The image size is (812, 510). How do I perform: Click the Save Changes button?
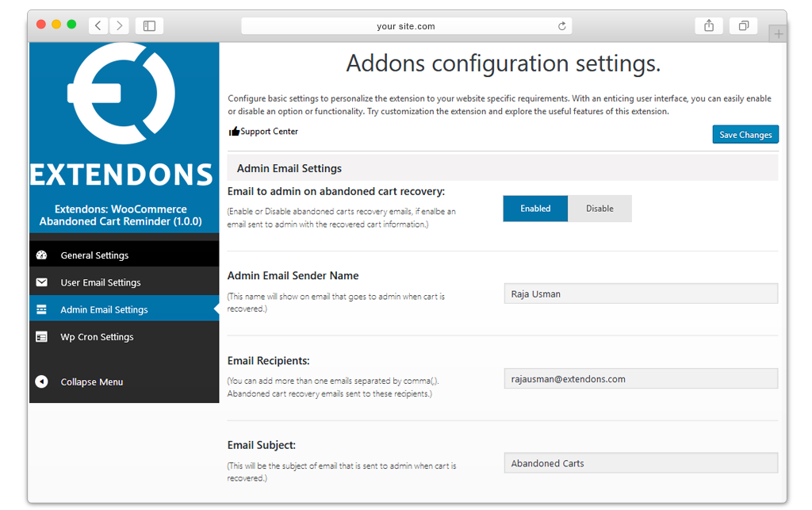coord(745,135)
